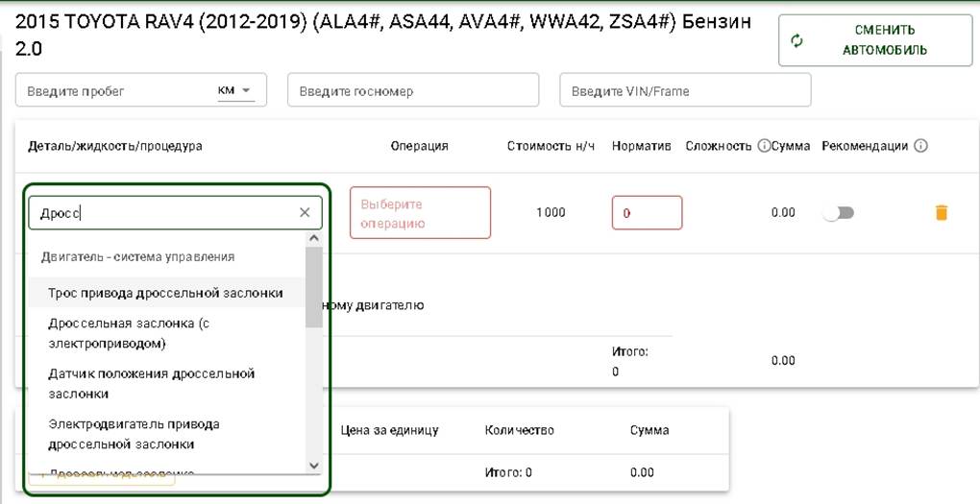Click the Норматив field showing 0
The width and height of the screenshot is (980, 504).
coord(647,213)
